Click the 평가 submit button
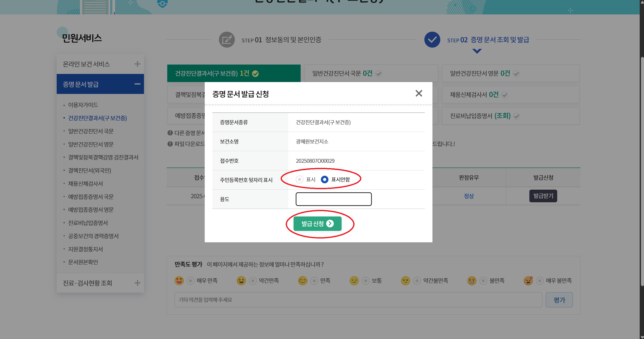The width and height of the screenshot is (644, 339). tap(559, 300)
